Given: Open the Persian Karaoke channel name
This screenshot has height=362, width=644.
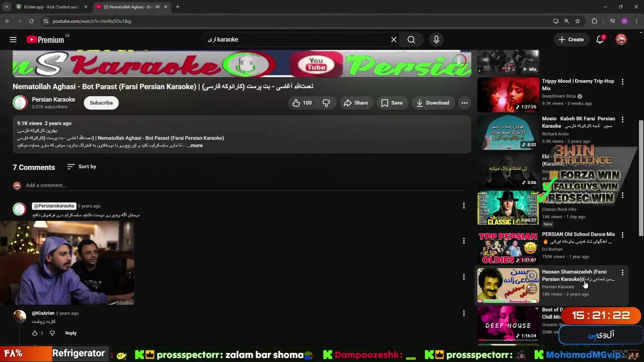Looking at the screenshot, I should tap(53, 100).
